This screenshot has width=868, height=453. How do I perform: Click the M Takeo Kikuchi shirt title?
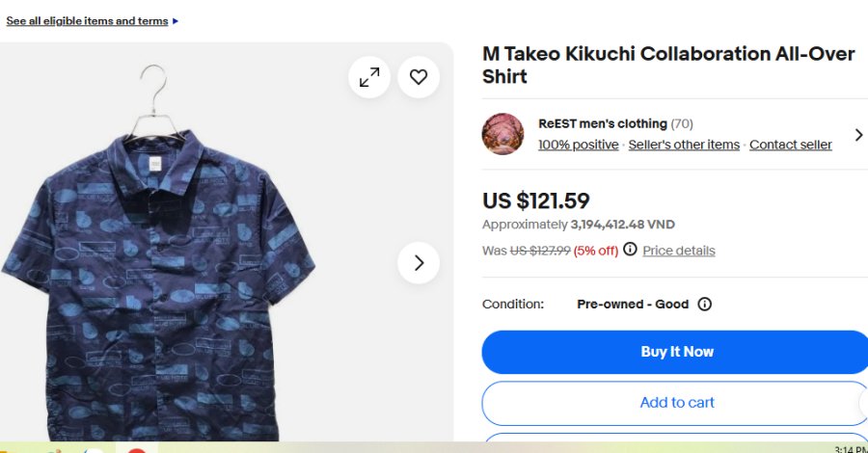coord(668,65)
